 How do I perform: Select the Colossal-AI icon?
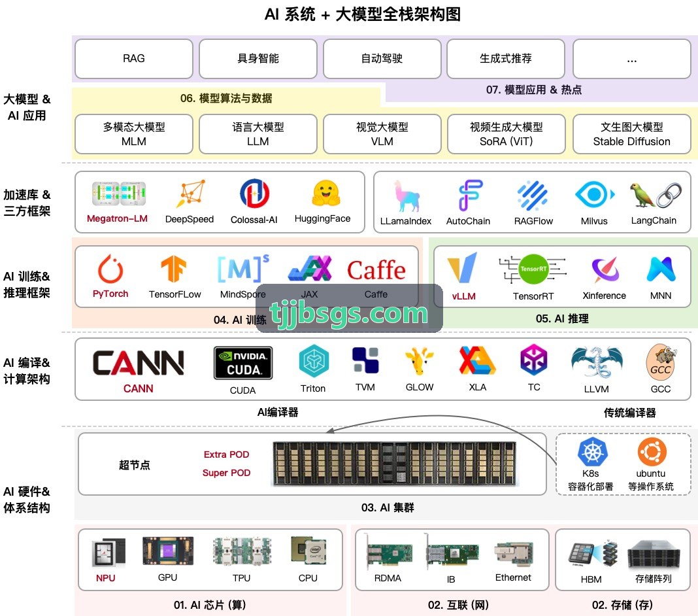[255, 194]
